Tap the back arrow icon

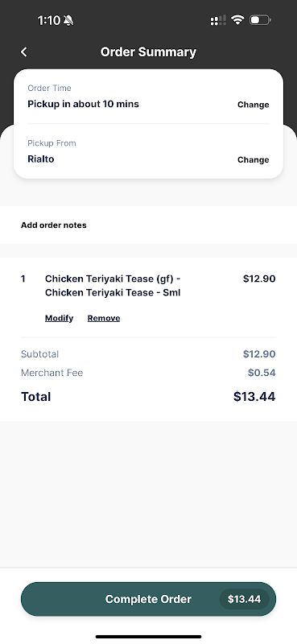(24, 52)
